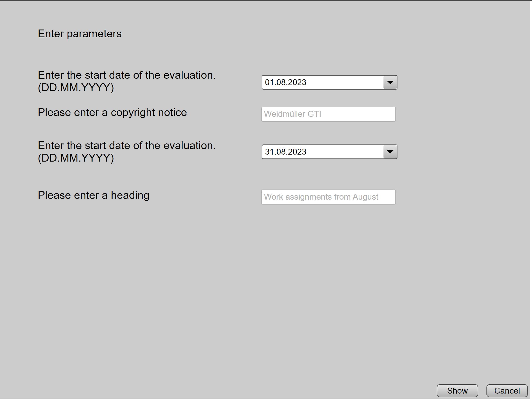Place cursor in the heading text box

[328, 197]
